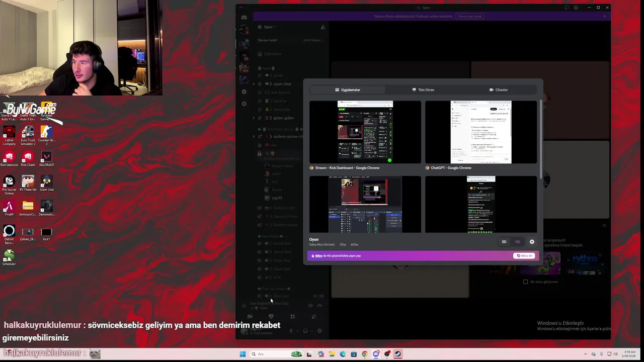Click the taskbar search box Ara
The image size is (644, 362).
(276, 354)
